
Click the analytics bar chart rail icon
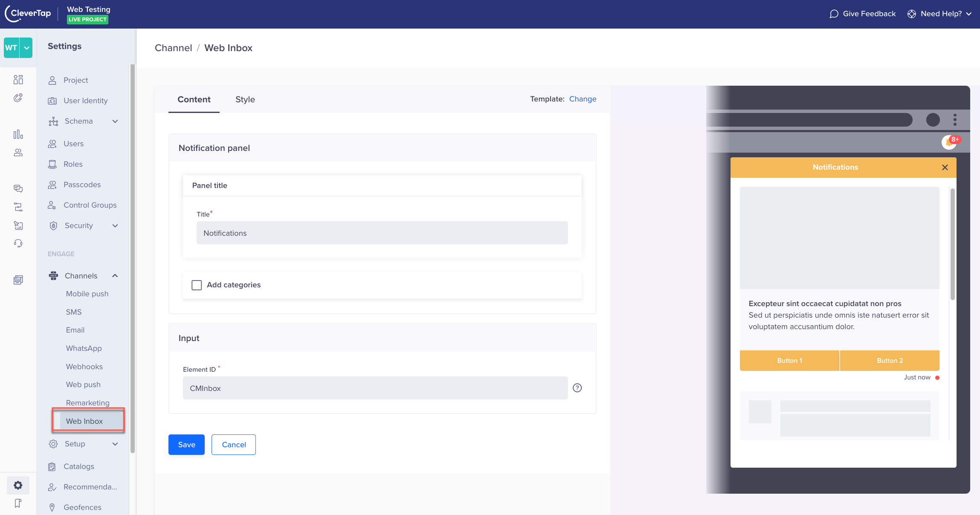pyautogui.click(x=18, y=134)
